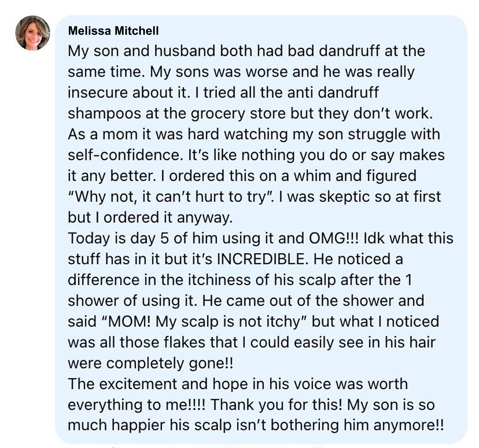Click the word "self-confidence" in the comment

[x=125, y=155]
